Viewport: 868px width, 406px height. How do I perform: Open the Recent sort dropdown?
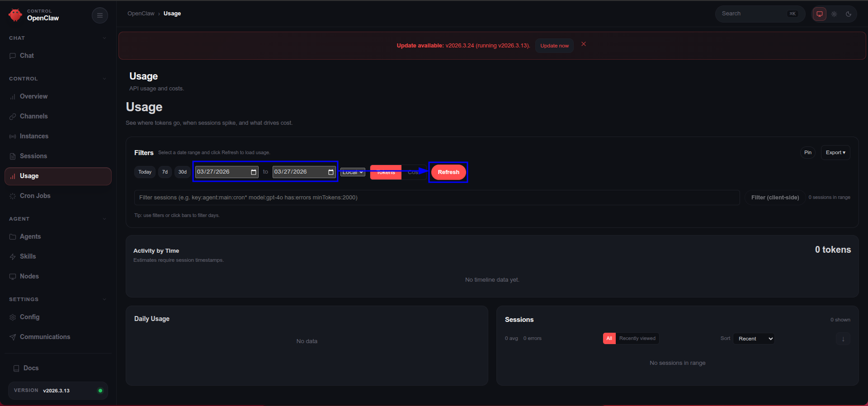(755, 339)
